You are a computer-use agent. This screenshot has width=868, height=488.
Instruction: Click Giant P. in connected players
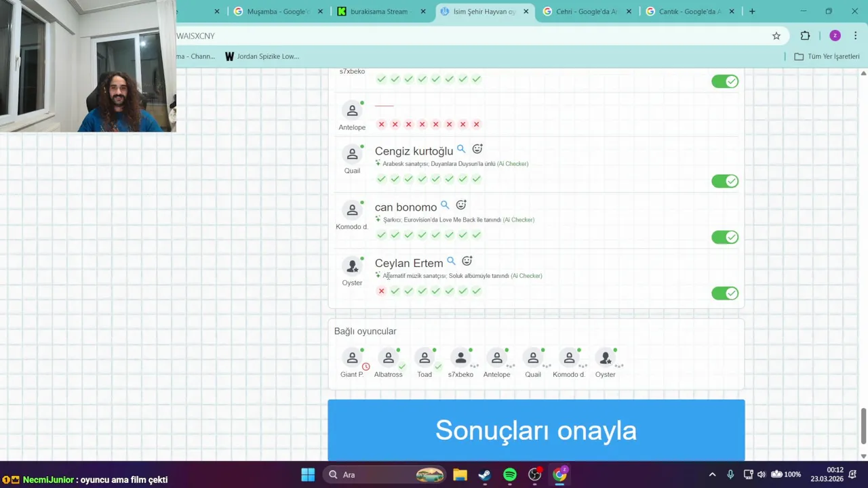click(x=352, y=358)
